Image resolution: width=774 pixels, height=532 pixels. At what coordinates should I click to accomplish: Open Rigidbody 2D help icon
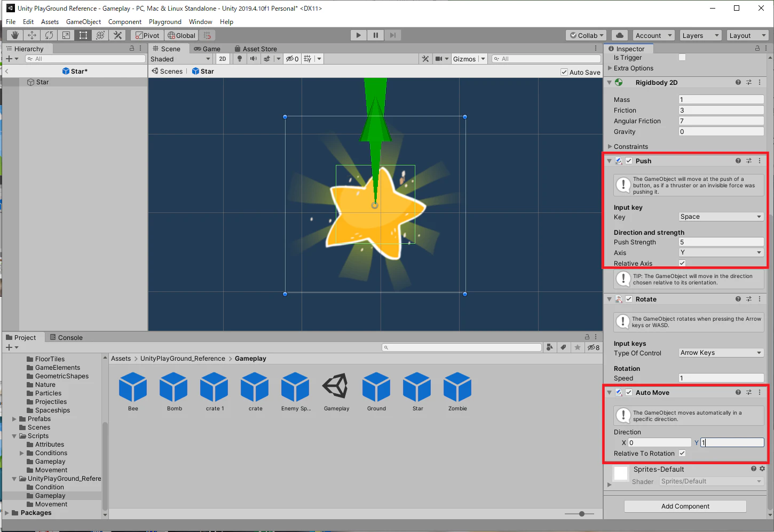click(738, 82)
